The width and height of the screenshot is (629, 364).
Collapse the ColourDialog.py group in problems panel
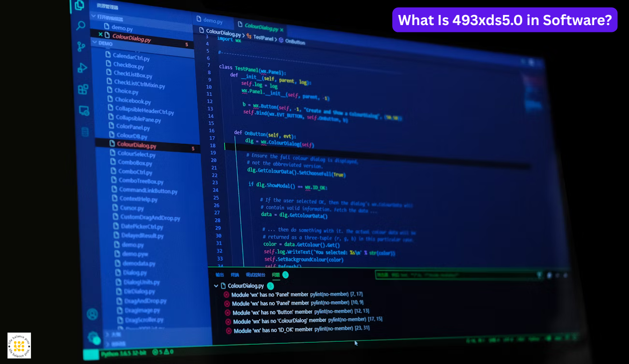point(216,285)
